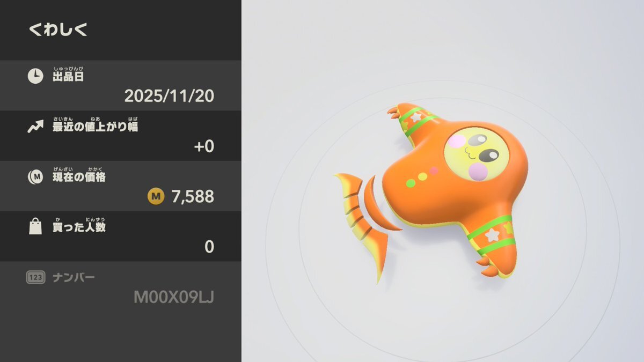The height and width of the screenshot is (362, 644).
Task: Click the shopping bag icon
Action: click(x=35, y=227)
